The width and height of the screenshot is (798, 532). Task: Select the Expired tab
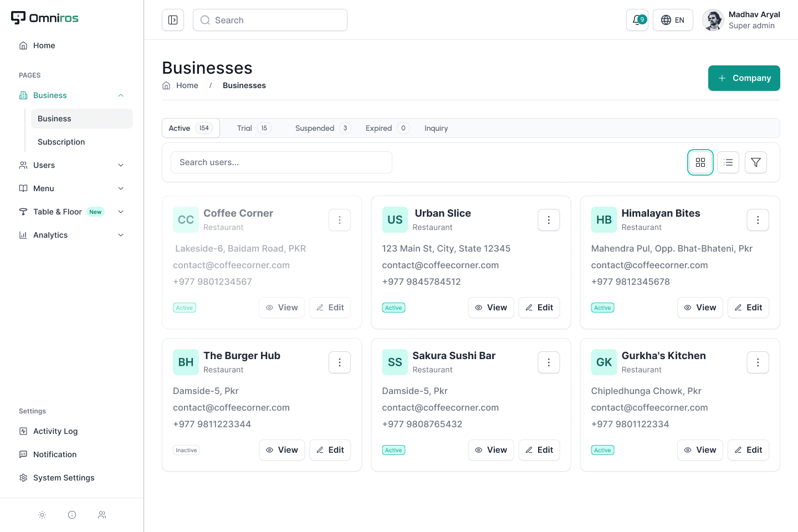pos(387,128)
